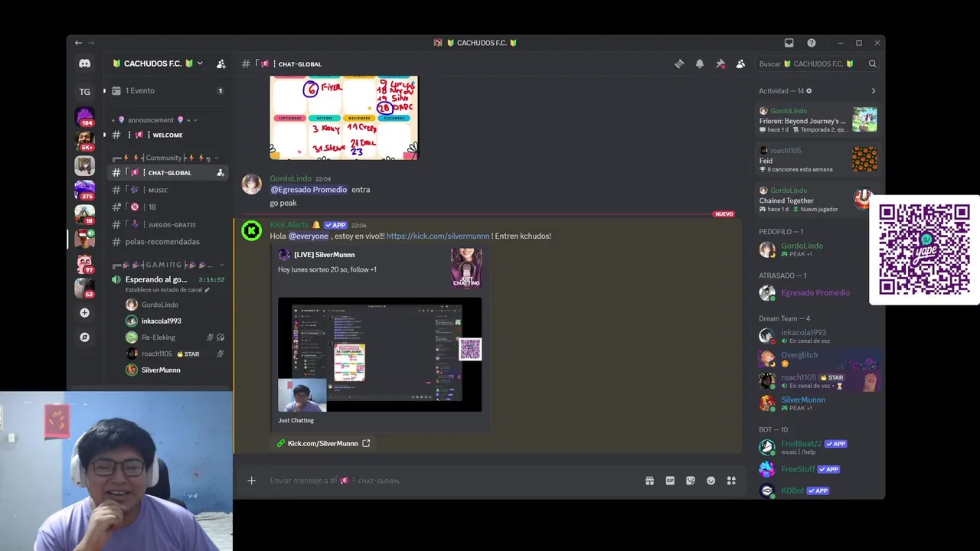The height and width of the screenshot is (551, 980).
Task: Open Discord direct messages home icon
Action: pyautogui.click(x=84, y=64)
